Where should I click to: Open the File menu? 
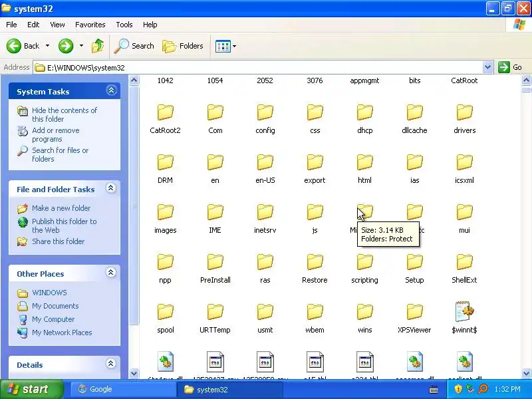(11, 25)
